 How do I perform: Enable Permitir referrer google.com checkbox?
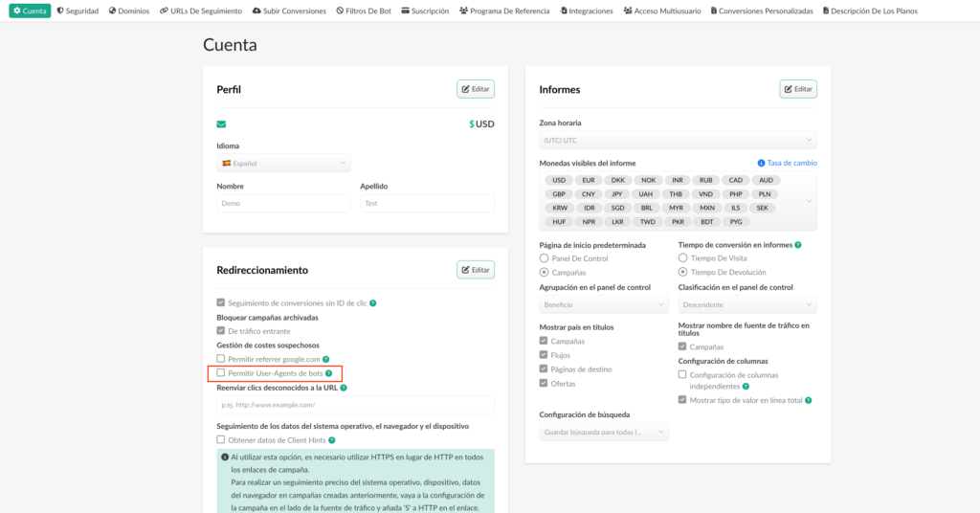(221, 359)
